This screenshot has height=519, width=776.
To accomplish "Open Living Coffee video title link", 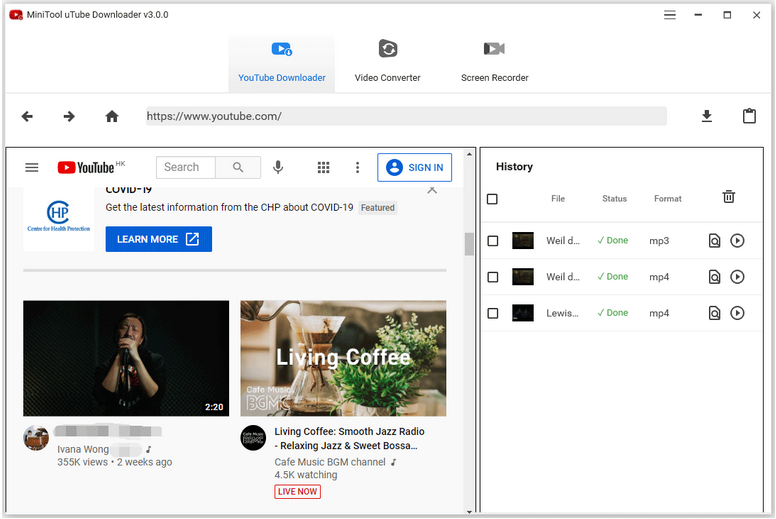I will [349, 438].
